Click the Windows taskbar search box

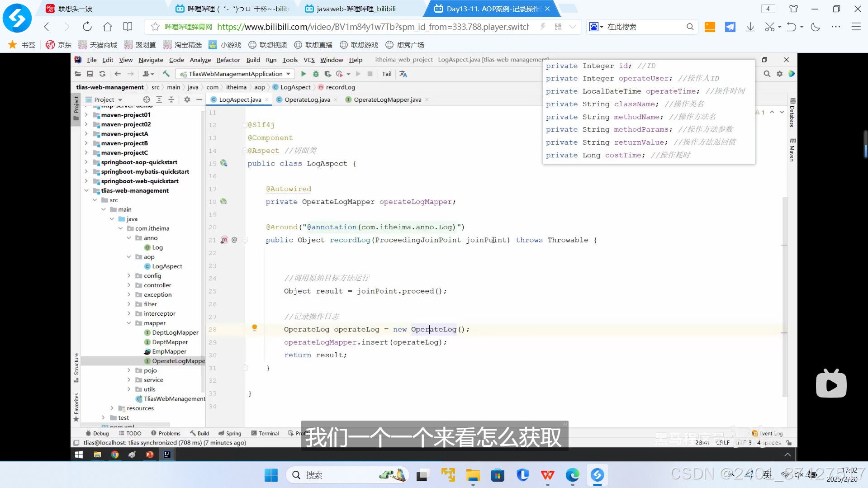tap(347, 475)
